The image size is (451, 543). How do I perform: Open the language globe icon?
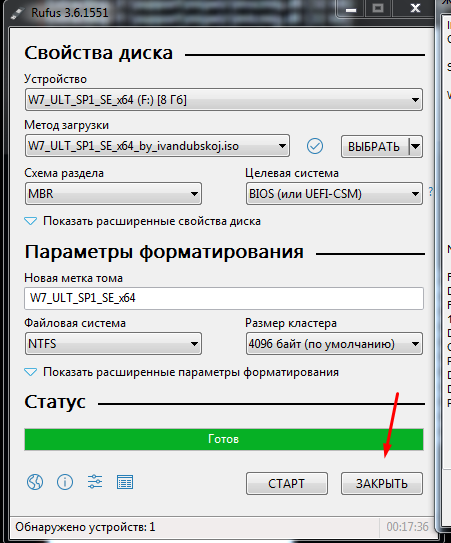tap(35, 482)
